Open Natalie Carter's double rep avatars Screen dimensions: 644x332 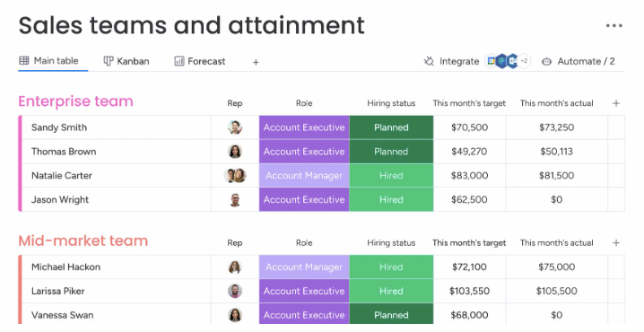(235, 176)
